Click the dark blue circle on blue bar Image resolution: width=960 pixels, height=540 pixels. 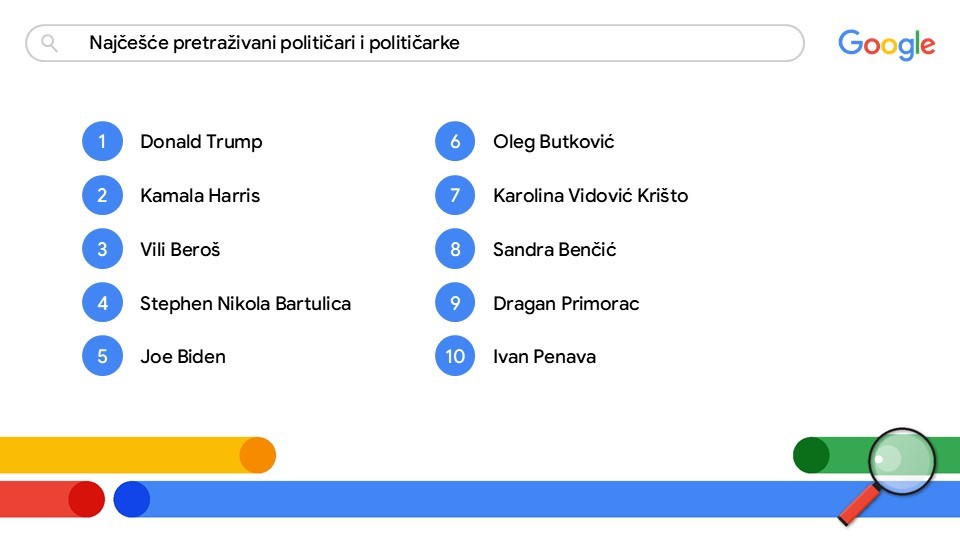[132, 499]
